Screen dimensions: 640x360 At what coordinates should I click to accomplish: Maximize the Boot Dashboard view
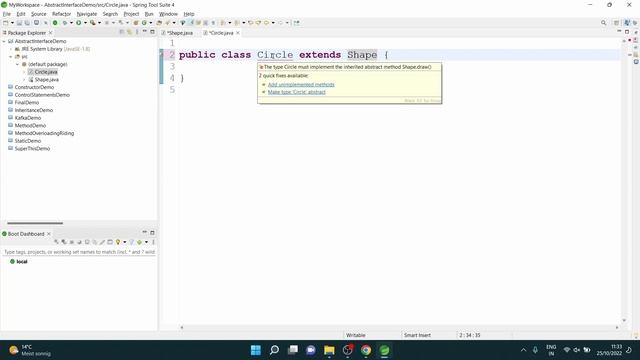click(152, 233)
